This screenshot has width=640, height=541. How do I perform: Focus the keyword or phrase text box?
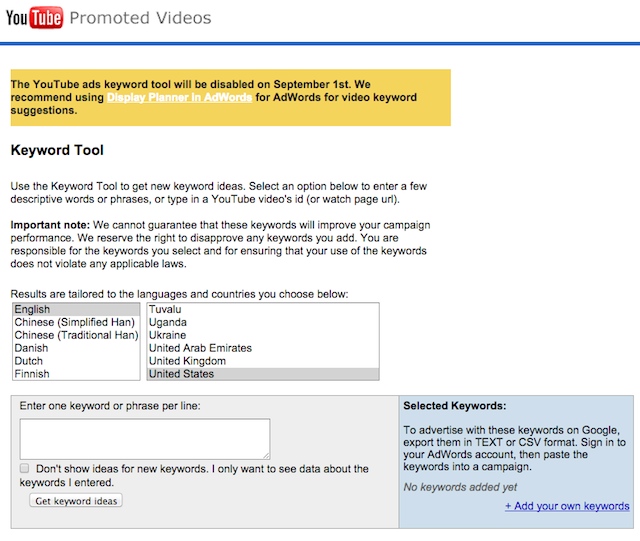click(145, 439)
